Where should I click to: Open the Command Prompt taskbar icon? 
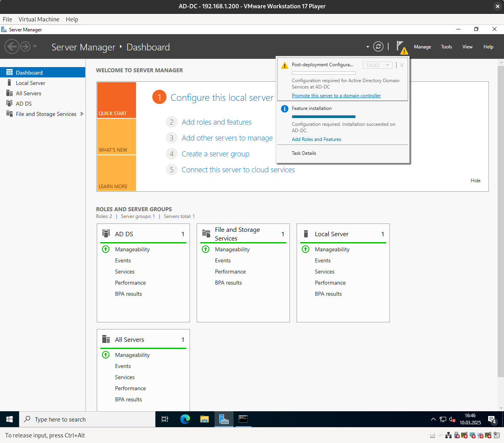pyautogui.click(x=243, y=419)
